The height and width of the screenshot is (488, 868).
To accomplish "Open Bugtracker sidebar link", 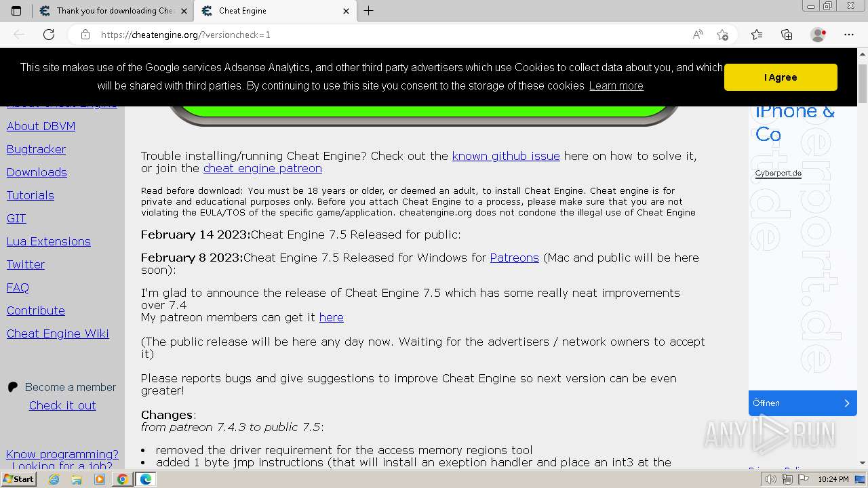I will click(36, 149).
